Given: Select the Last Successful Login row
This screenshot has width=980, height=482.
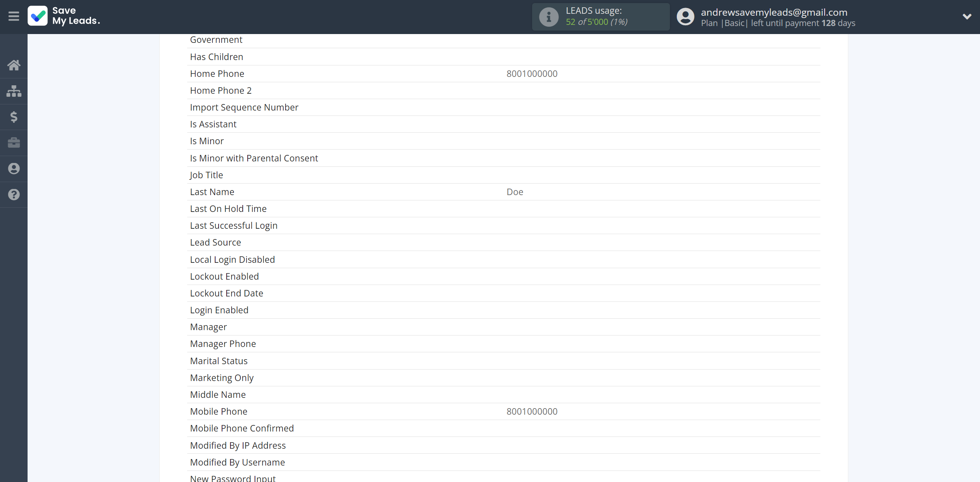Looking at the screenshot, I should pyautogui.click(x=503, y=225).
